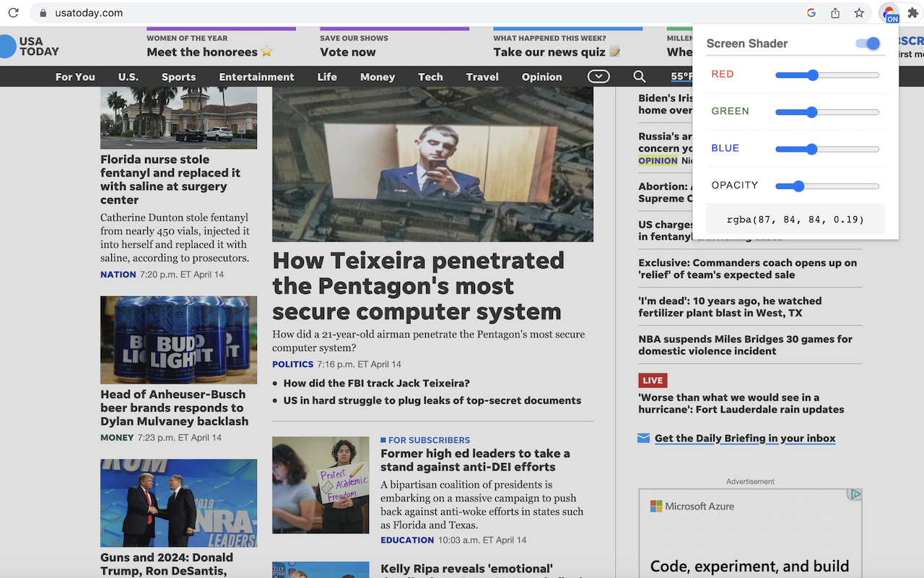Screen dimensions: 924x578
Task: Click the Screen Shader extension icon
Action: 889,13
